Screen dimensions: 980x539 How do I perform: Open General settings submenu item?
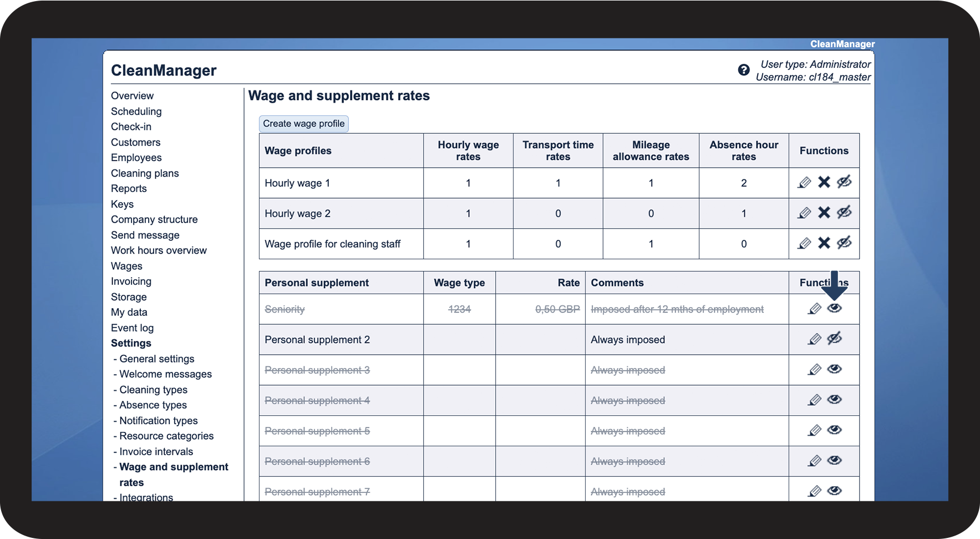156,359
